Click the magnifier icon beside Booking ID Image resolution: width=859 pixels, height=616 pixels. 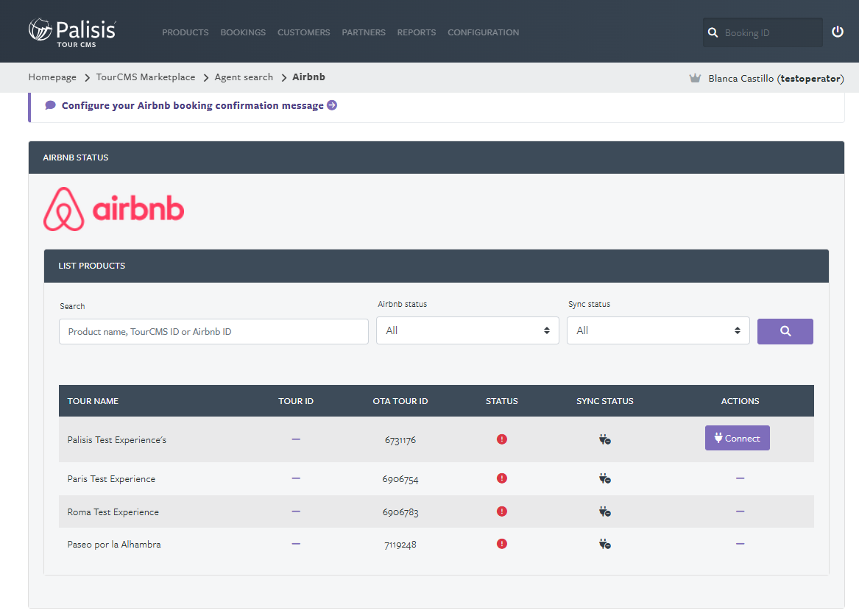point(713,33)
